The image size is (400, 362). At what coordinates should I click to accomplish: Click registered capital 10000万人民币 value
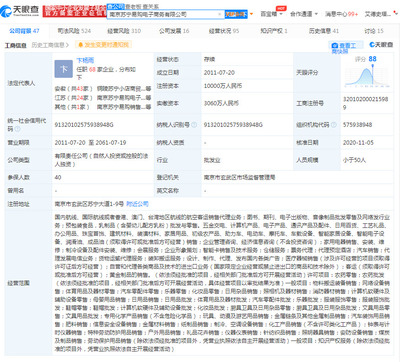click(x=223, y=86)
